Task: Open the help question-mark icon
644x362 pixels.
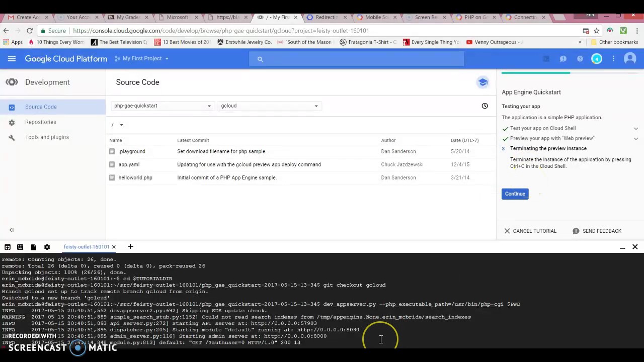Action: click(580, 59)
